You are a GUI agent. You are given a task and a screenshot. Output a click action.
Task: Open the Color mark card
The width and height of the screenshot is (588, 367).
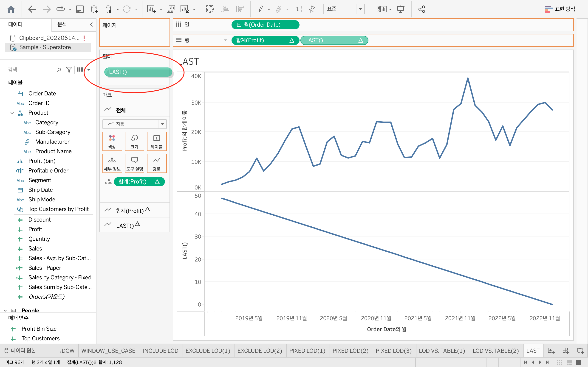tap(112, 141)
